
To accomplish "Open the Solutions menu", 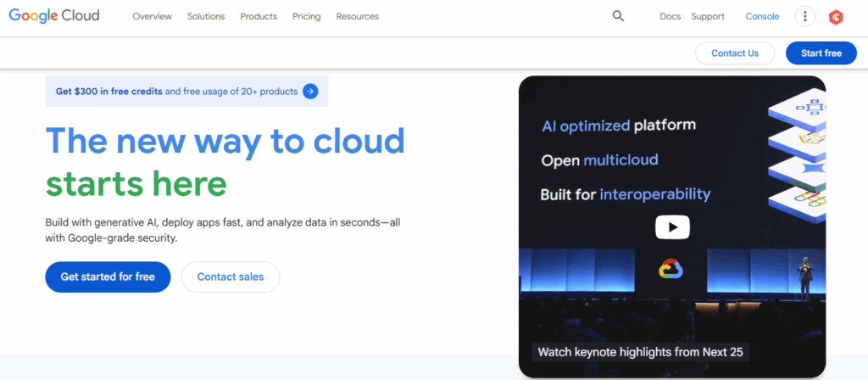I will [206, 17].
